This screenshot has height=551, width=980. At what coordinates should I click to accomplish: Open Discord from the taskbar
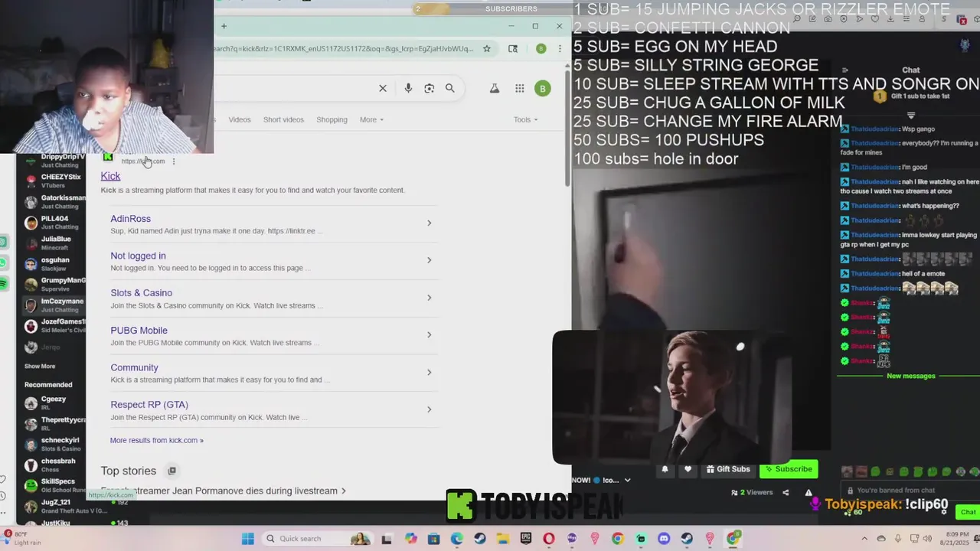[664, 539]
